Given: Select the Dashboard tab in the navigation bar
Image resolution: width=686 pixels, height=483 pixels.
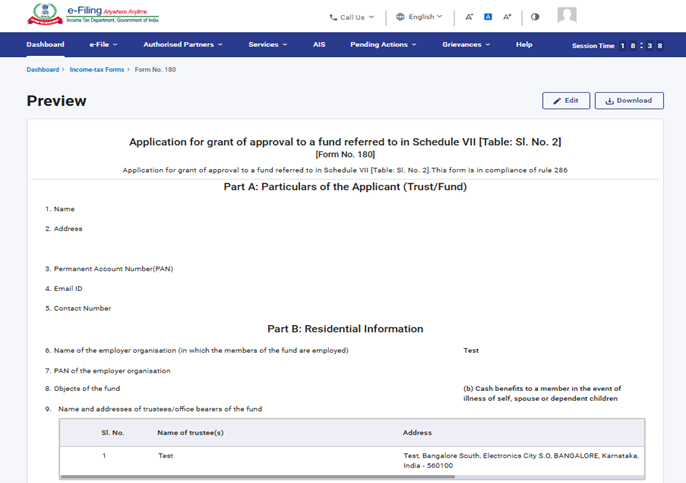Looking at the screenshot, I should tap(45, 45).
